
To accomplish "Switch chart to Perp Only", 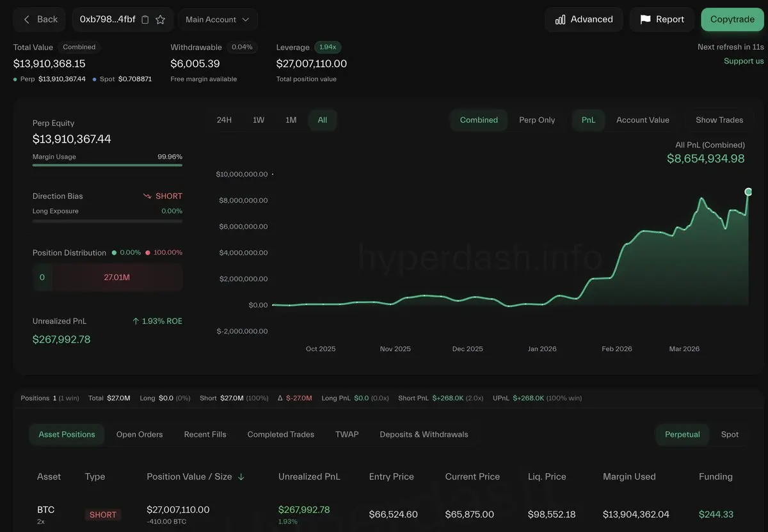I will coord(537,120).
